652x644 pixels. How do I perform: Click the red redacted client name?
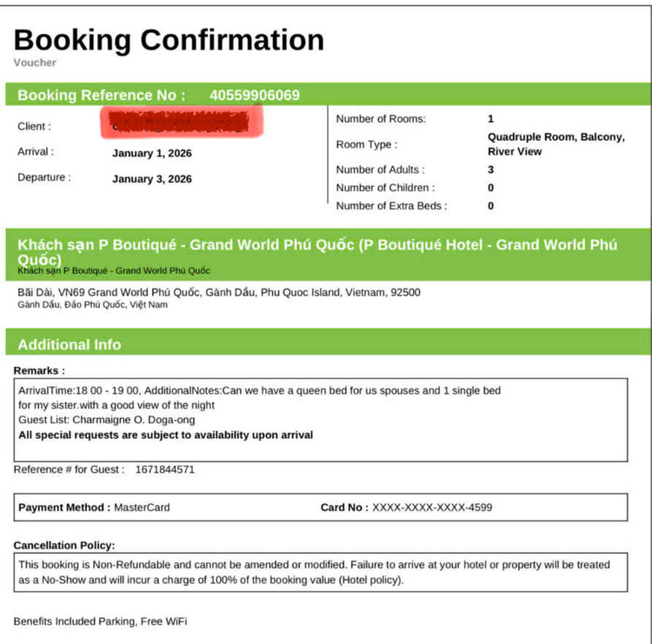tap(183, 123)
